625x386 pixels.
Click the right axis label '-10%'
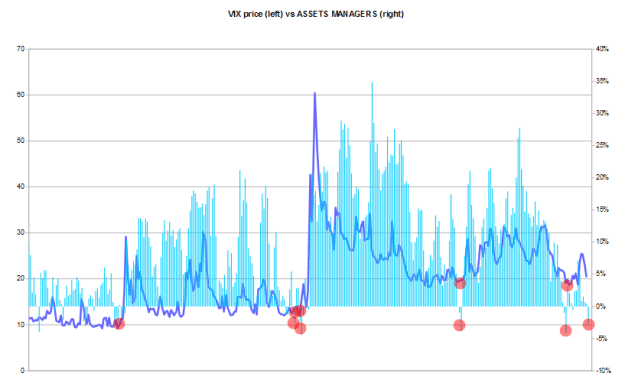603,370
